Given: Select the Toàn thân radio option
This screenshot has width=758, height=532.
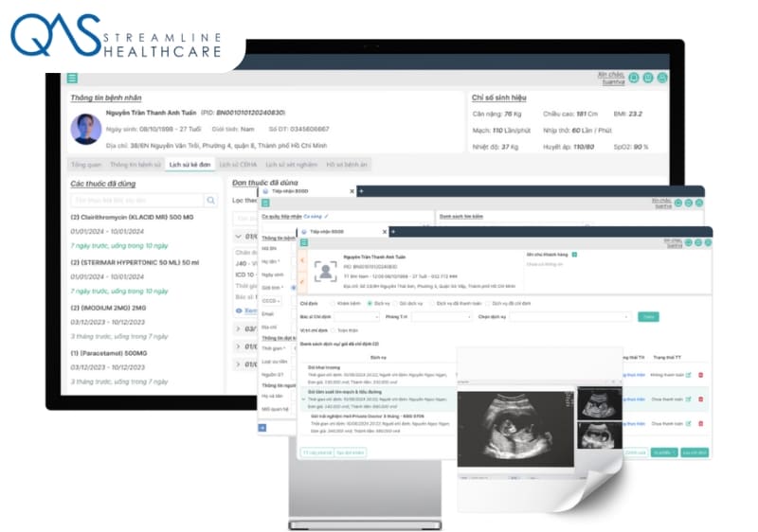Looking at the screenshot, I should tap(333, 330).
